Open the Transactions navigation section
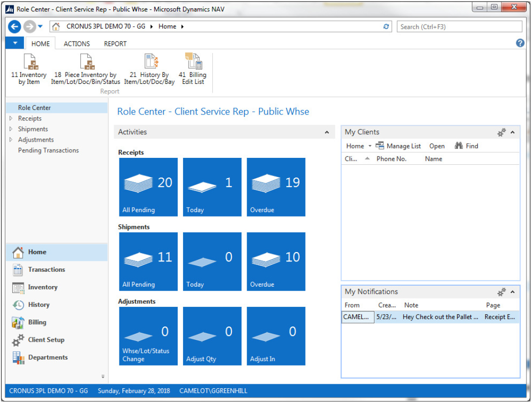Image resolution: width=532 pixels, height=403 pixels. point(47,269)
